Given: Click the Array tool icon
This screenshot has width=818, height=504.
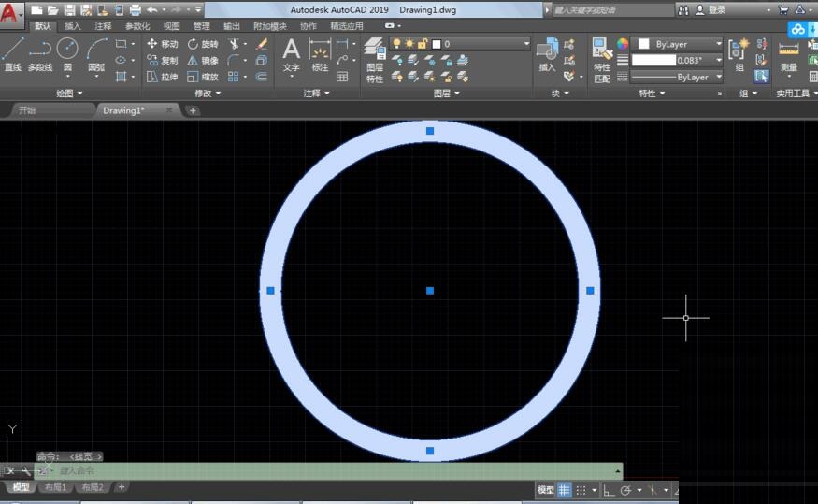Looking at the screenshot, I should tap(234, 78).
